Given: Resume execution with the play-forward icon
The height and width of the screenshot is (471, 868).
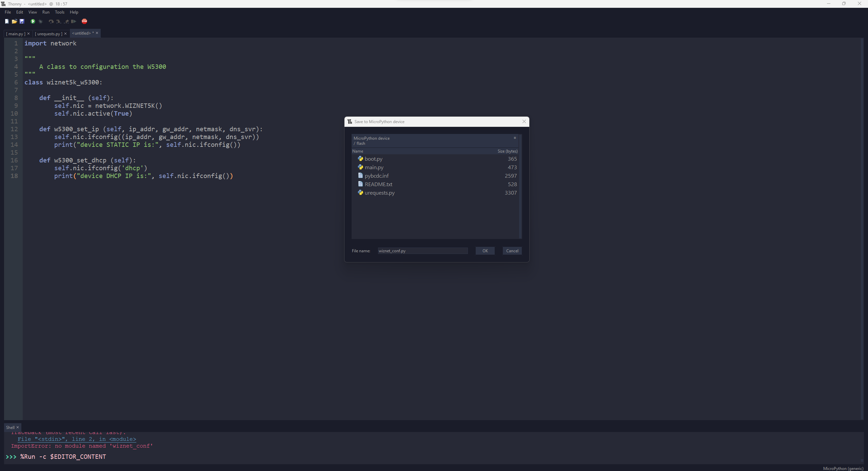Looking at the screenshot, I should pos(74,21).
